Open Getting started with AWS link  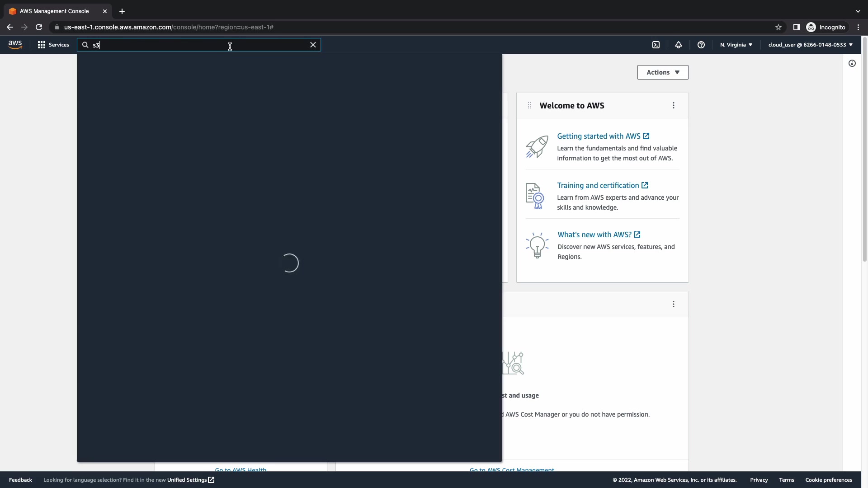pos(599,136)
